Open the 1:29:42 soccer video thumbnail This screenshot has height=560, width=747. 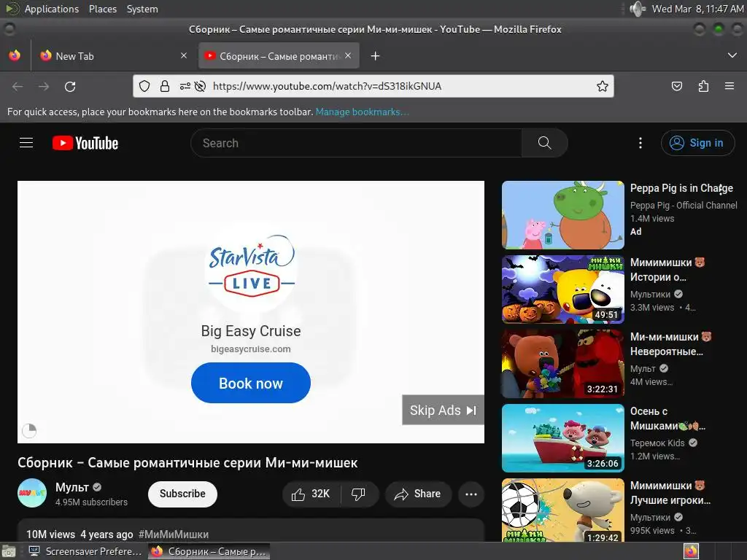(x=562, y=510)
